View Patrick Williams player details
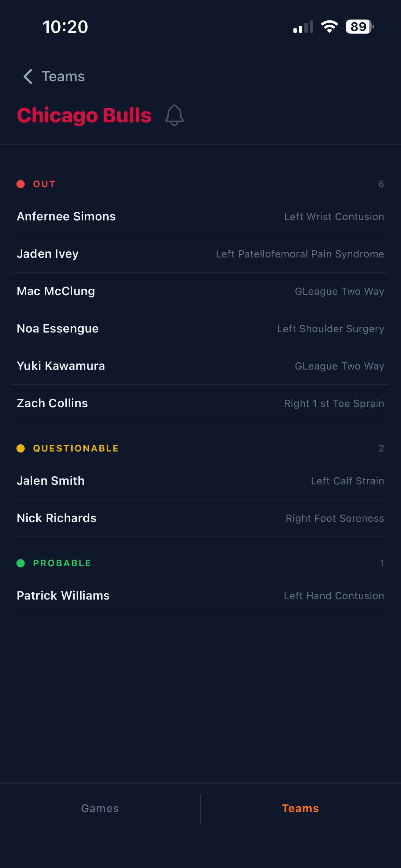 pyautogui.click(x=200, y=595)
